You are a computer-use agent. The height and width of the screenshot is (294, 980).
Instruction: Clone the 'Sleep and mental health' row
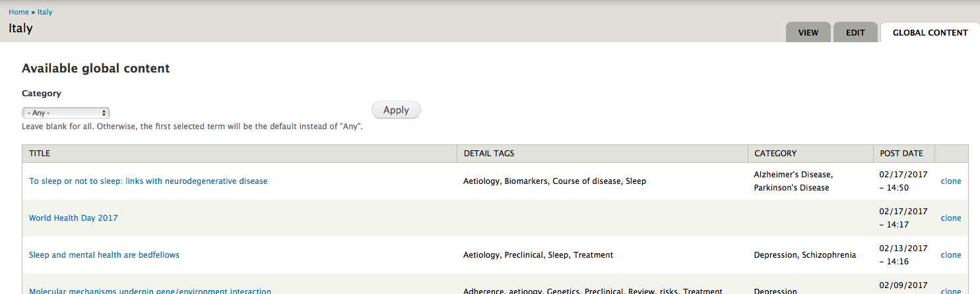(x=950, y=255)
